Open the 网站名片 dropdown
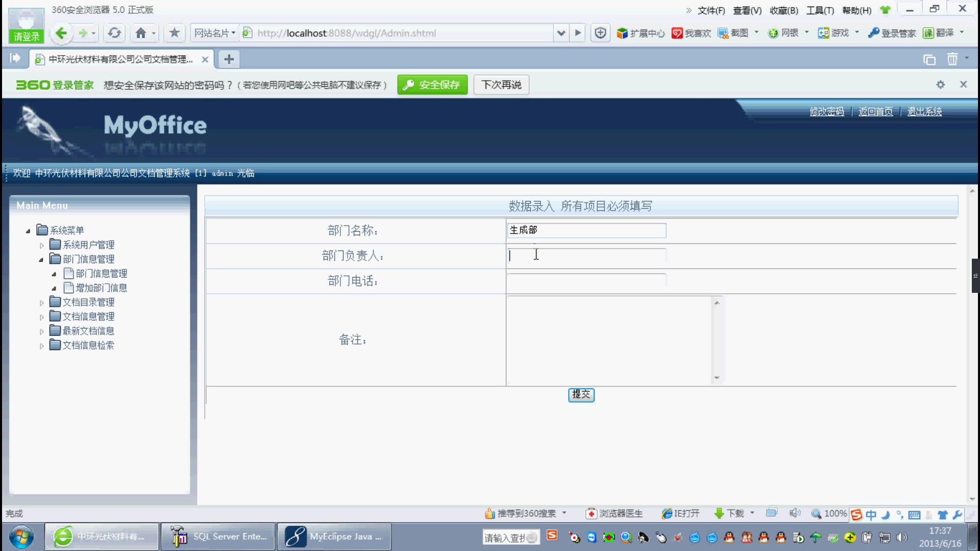Viewport: 980px width, 551px height. (214, 33)
